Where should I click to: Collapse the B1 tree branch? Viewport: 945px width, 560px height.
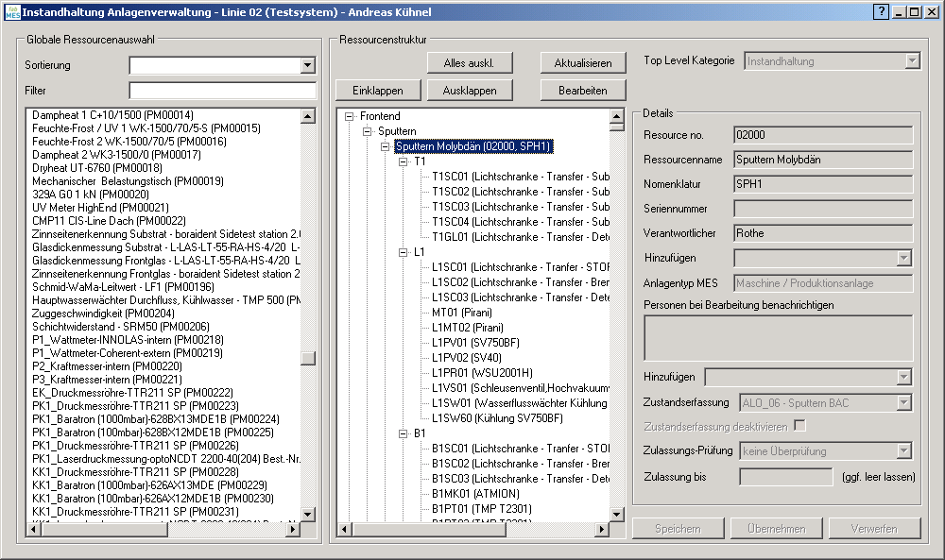pyautogui.click(x=403, y=433)
